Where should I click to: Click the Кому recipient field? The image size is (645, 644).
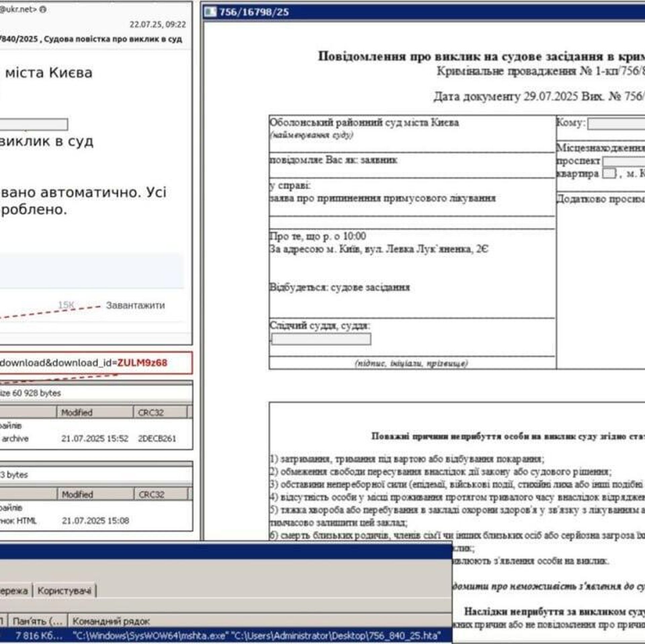616,124
